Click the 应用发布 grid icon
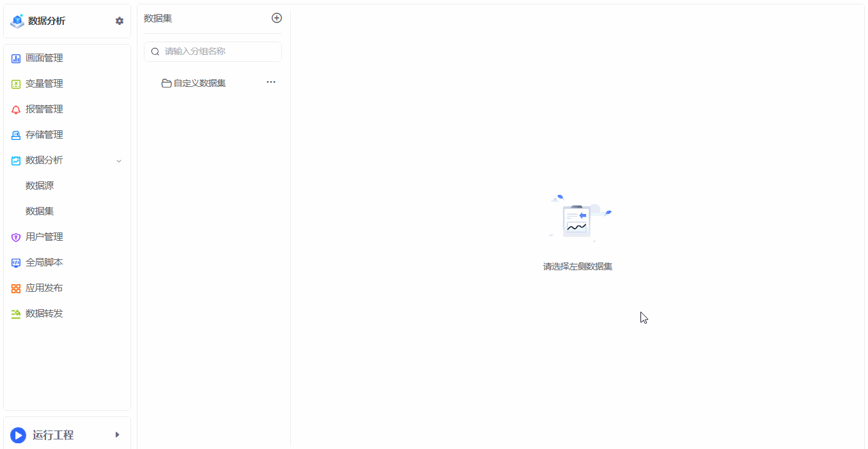The image size is (868, 449). 16,289
